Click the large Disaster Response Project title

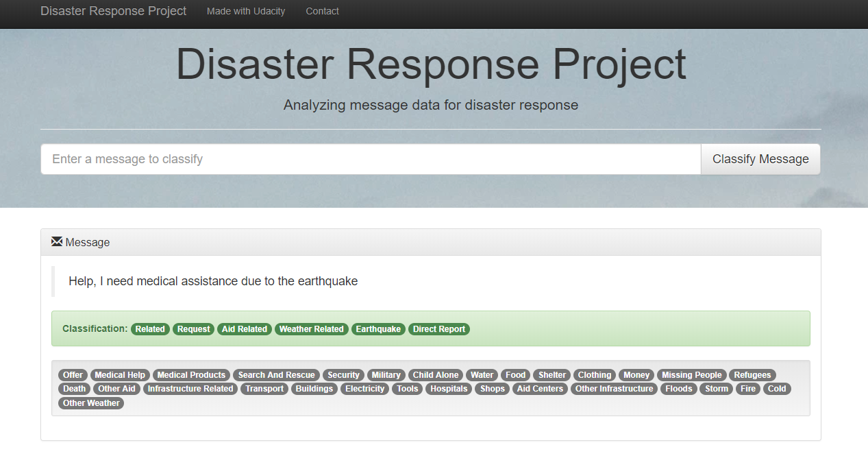pyautogui.click(x=431, y=65)
